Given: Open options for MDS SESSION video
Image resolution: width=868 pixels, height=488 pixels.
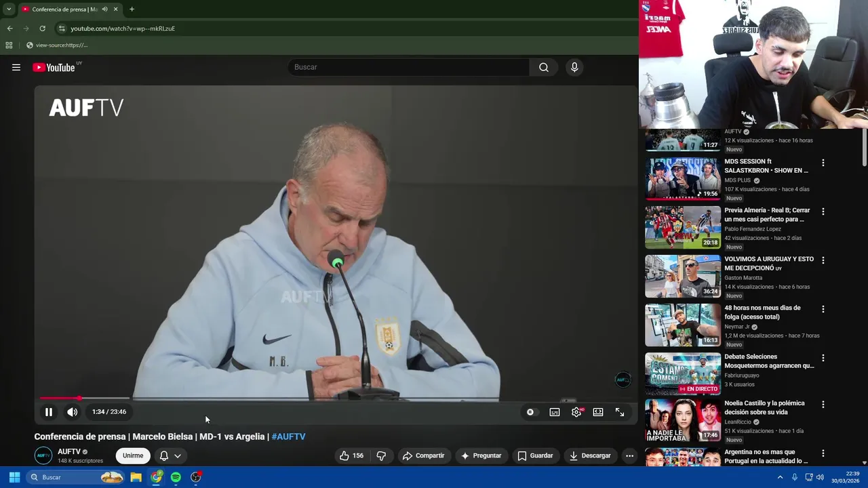Looking at the screenshot, I should point(823,163).
